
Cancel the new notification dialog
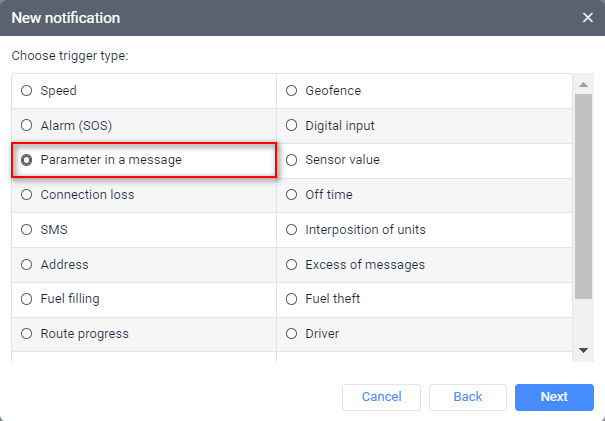[x=381, y=397]
